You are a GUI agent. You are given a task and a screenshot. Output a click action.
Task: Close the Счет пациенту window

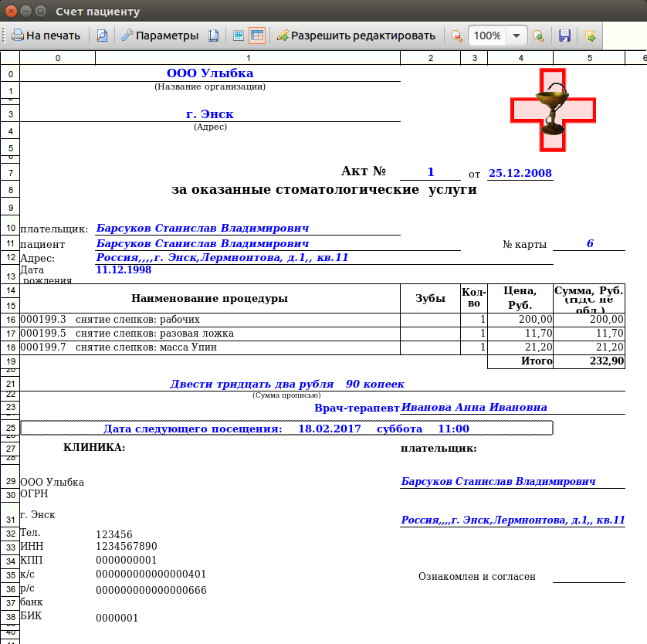[11, 11]
